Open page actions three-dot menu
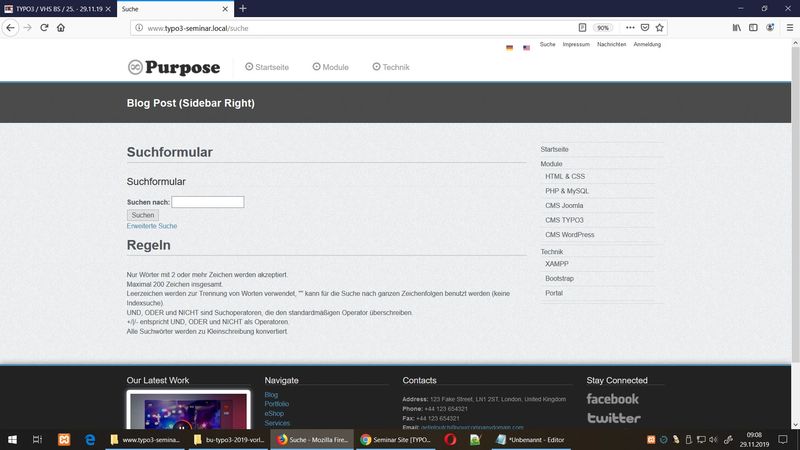Viewport: 800px width, 450px height. tap(630, 28)
